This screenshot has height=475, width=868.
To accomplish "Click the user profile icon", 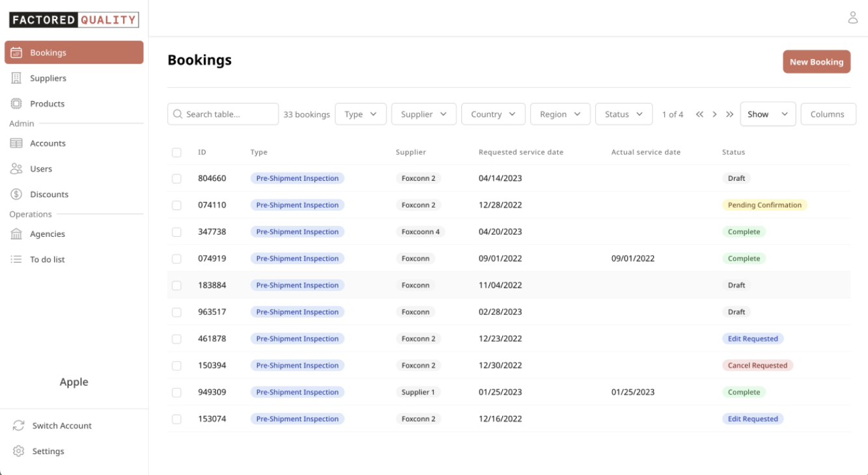I will coord(852,18).
